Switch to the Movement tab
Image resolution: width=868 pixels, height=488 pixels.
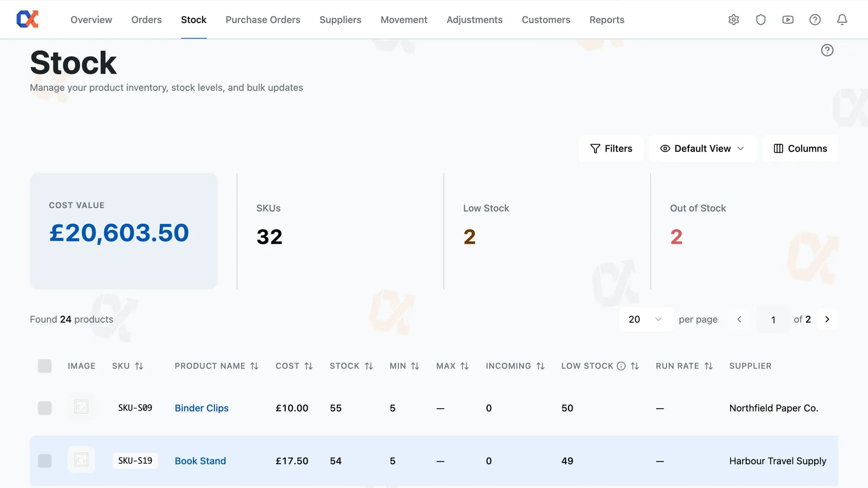404,20
